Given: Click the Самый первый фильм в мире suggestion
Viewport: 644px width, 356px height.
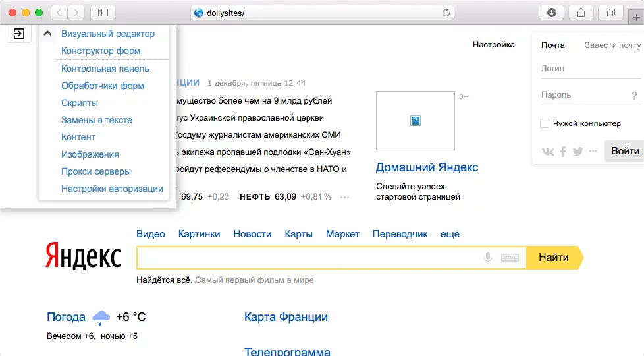Looking at the screenshot, I should click(x=254, y=280).
